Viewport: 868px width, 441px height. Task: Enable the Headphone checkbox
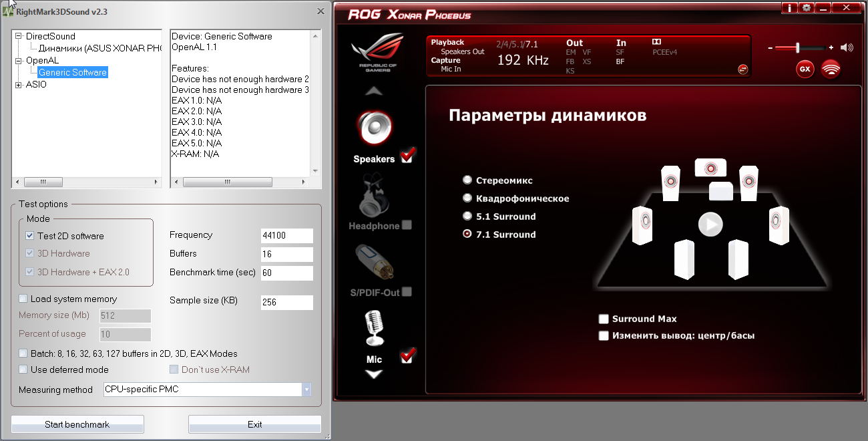pyautogui.click(x=407, y=225)
